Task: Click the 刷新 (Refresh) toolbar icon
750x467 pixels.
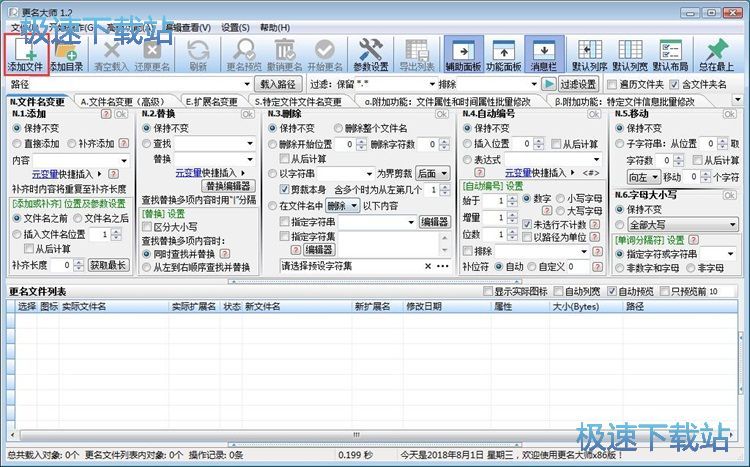Action: [198, 54]
